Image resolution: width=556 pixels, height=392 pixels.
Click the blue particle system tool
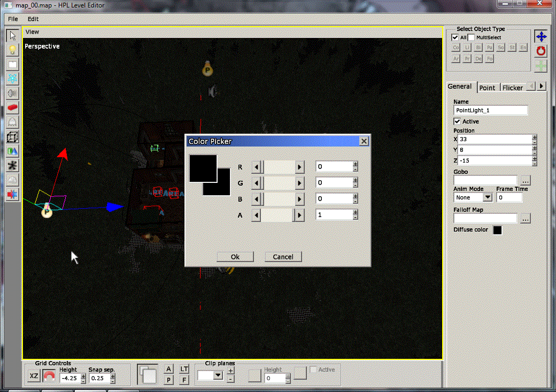[x=12, y=79]
